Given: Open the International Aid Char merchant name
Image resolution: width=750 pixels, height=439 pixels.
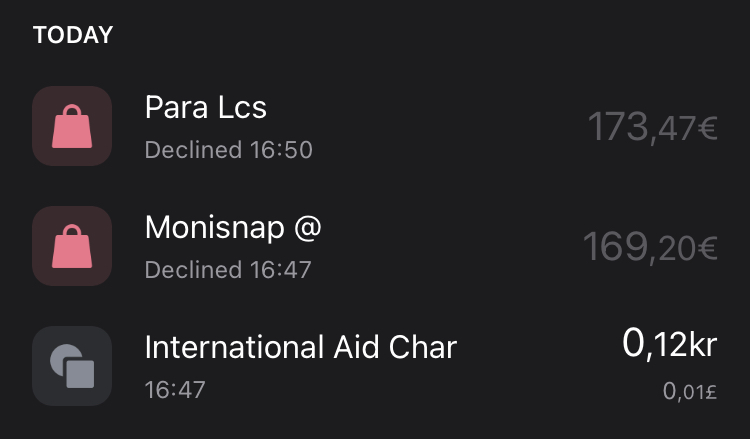Looking at the screenshot, I should click(300, 347).
